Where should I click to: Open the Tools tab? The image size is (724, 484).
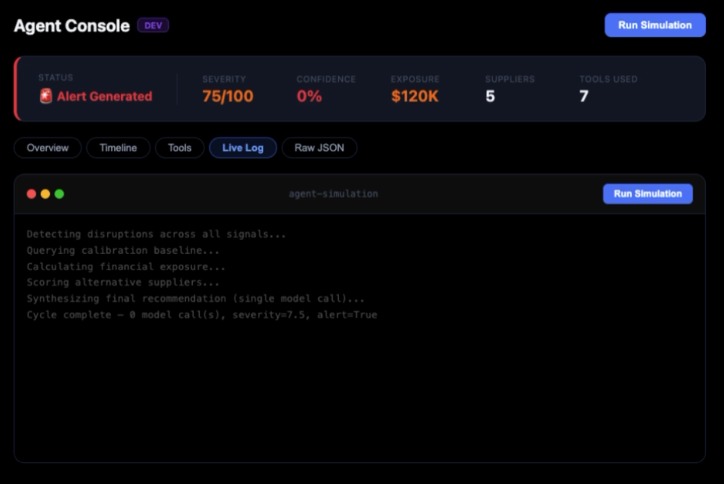180,148
